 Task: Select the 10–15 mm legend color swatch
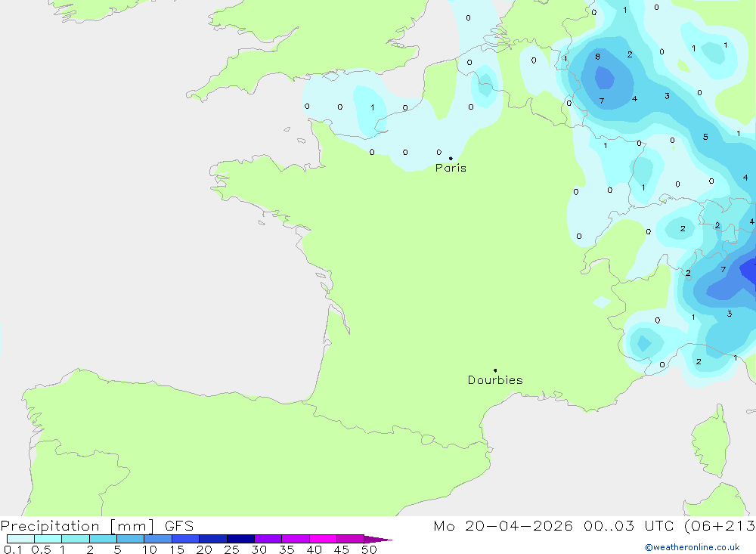pyautogui.click(x=158, y=539)
